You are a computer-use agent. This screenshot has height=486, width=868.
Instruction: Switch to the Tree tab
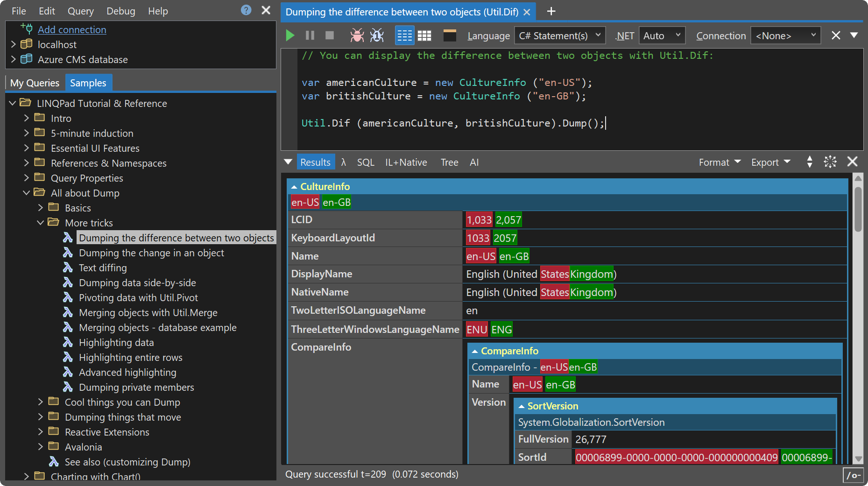(449, 162)
